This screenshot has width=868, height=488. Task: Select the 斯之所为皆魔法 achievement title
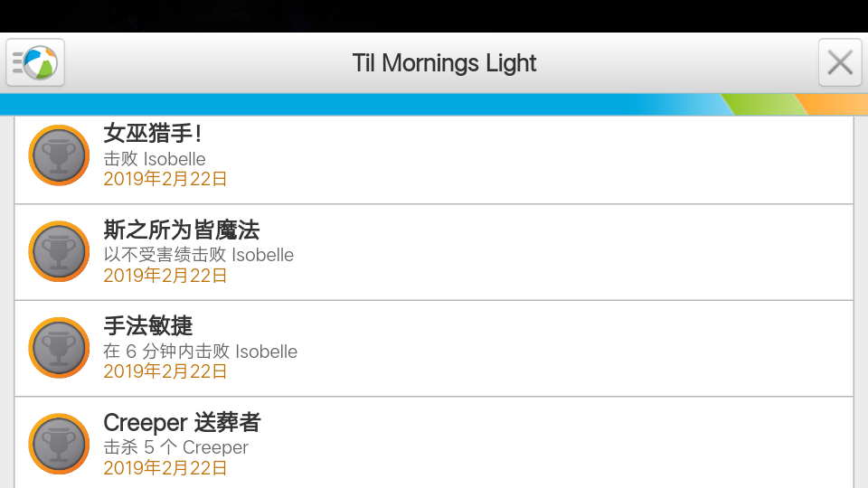182,230
